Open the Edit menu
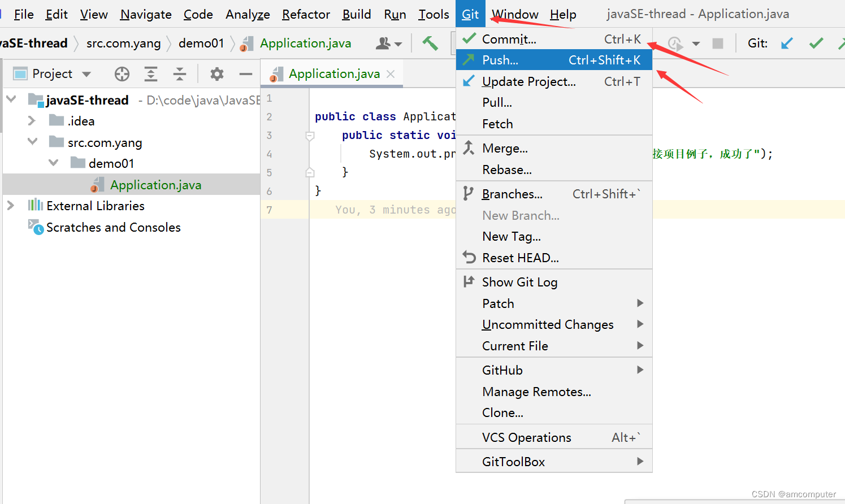 (57, 14)
